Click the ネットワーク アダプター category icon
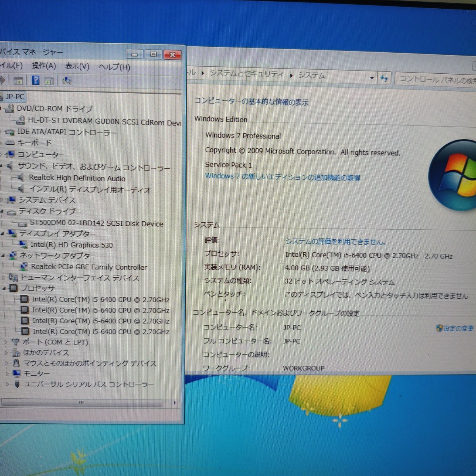The width and height of the screenshot is (476, 476). 13,255
